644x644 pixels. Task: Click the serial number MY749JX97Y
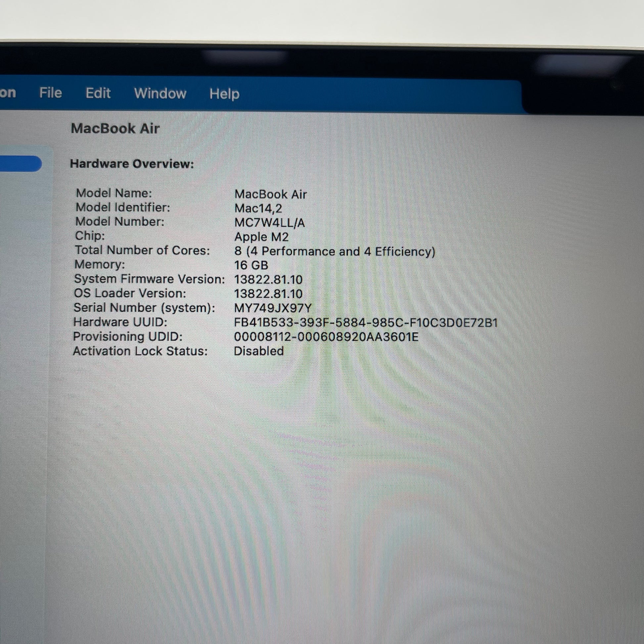click(272, 308)
